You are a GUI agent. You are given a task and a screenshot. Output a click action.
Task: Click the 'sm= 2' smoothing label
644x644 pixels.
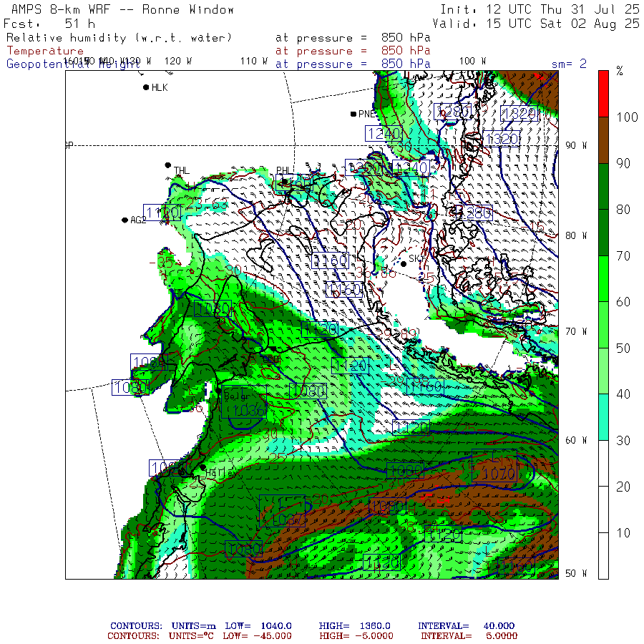click(569, 64)
